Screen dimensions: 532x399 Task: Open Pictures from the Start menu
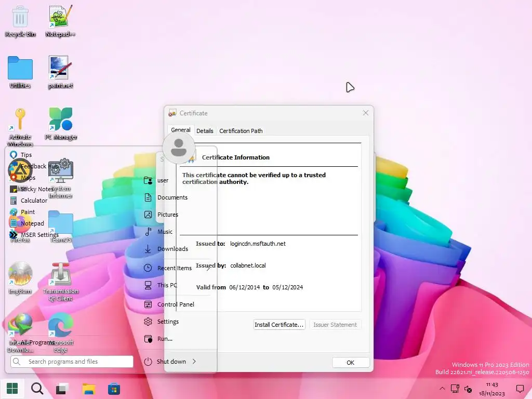161,215
